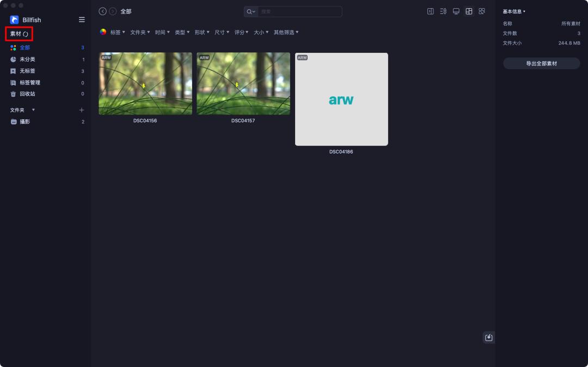Viewport: 588px width, 367px height.
Task: Add a new folder with plus icon
Action: point(81,110)
